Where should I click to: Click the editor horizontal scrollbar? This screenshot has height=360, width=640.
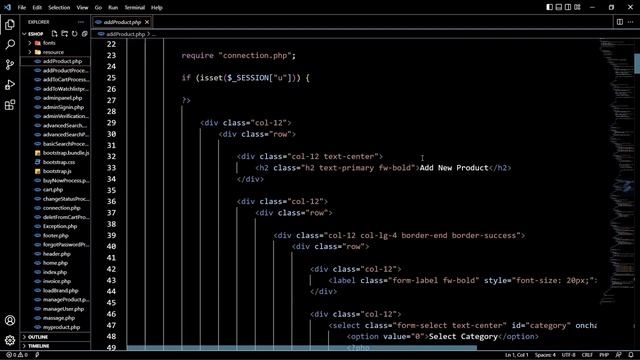click(x=302, y=348)
